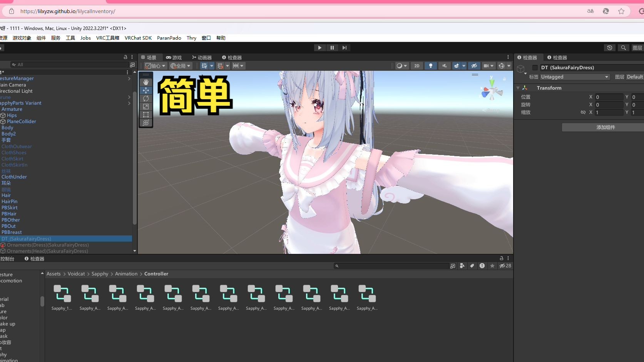
Task: Select the Hand view tool
Action: [x=146, y=82]
